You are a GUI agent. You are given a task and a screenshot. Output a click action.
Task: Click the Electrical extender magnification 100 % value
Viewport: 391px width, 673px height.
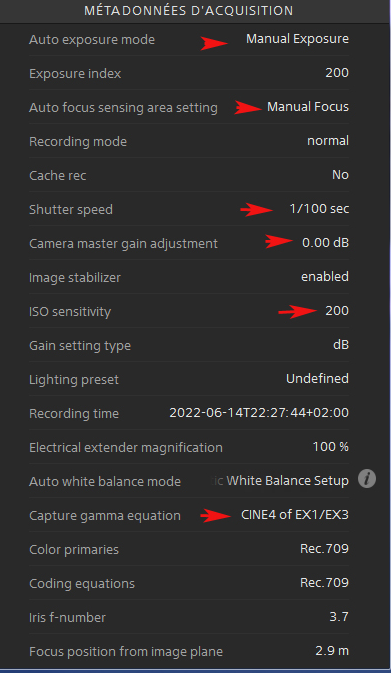click(330, 447)
